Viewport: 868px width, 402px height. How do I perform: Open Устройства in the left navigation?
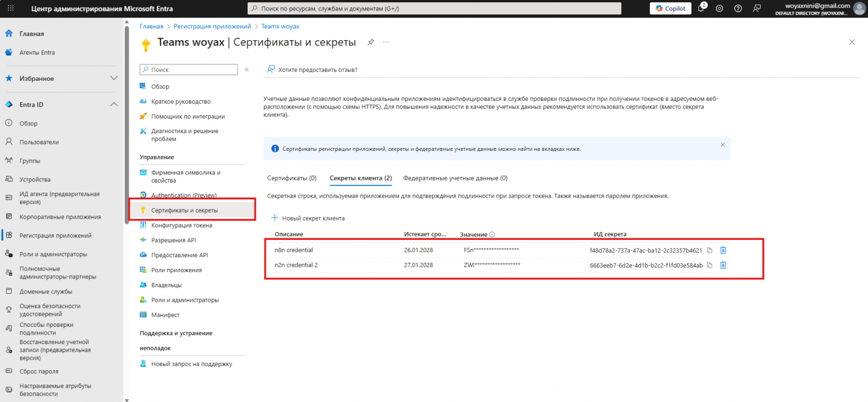35,179
